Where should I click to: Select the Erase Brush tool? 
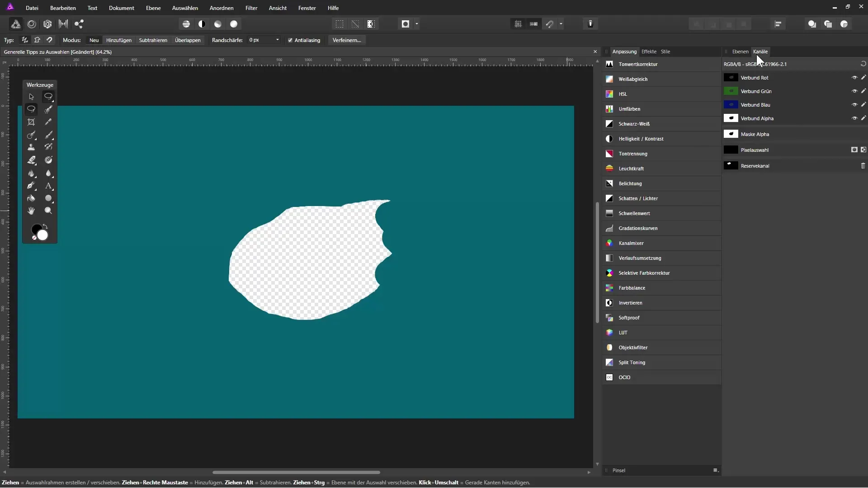(x=31, y=160)
